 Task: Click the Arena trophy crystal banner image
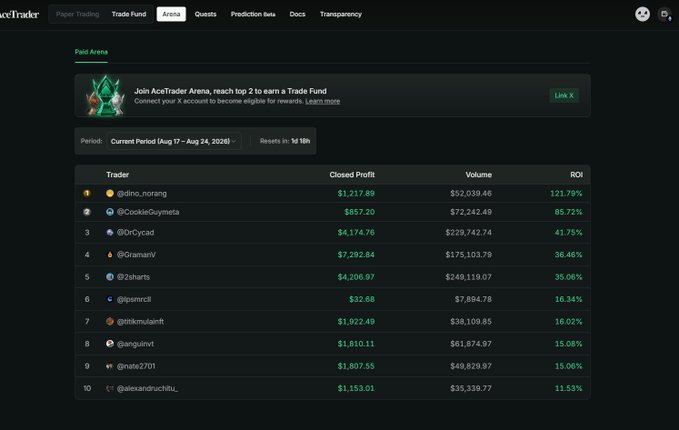click(x=105, y=96)
